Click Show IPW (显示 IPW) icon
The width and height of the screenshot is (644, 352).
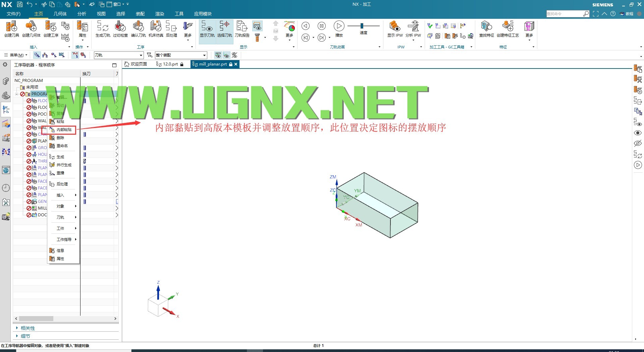(x=395, y=29)
